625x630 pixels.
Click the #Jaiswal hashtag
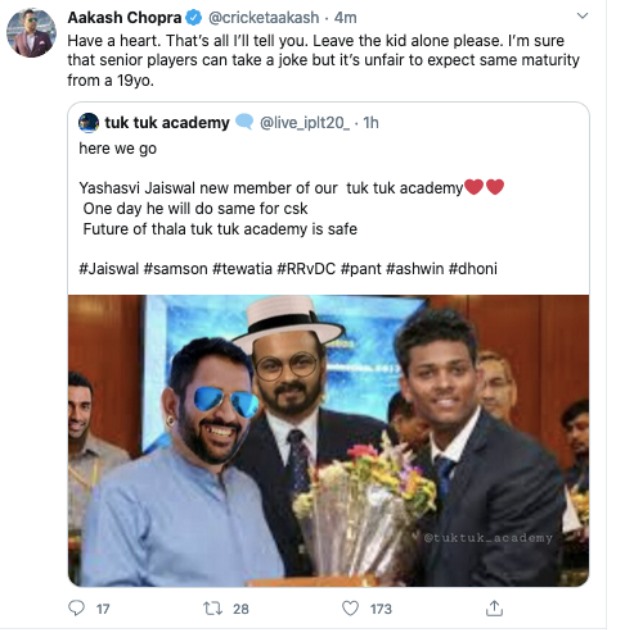point(109,268)
